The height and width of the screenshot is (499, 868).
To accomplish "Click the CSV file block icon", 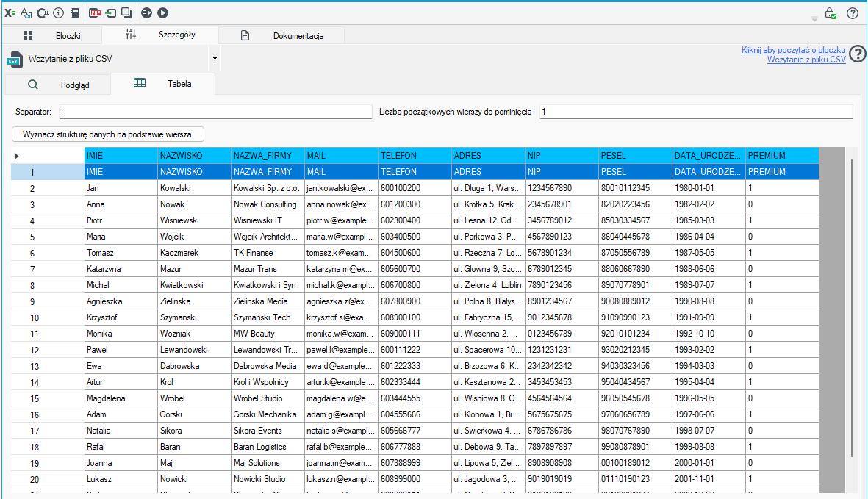I will pos(15,60).
